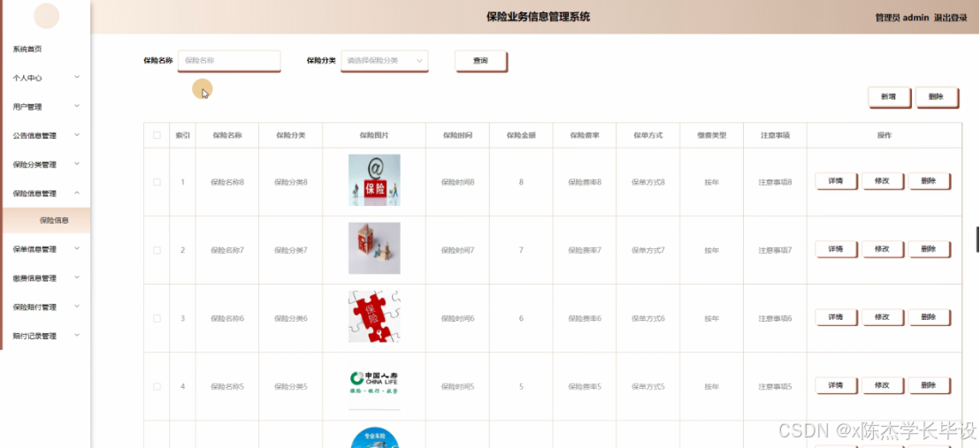Click 修改 for 保险名称7
Image resolution: width=980 pixels, height=448 pixels.
[883, 249]
